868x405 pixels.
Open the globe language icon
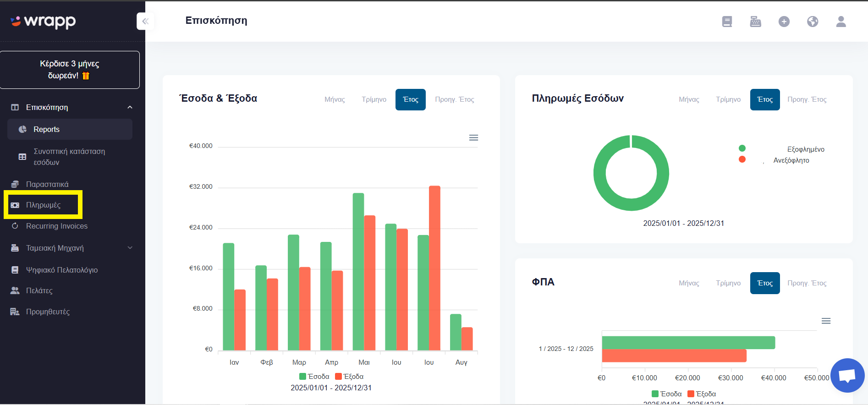pyautogui.click(x=813, y=22)
